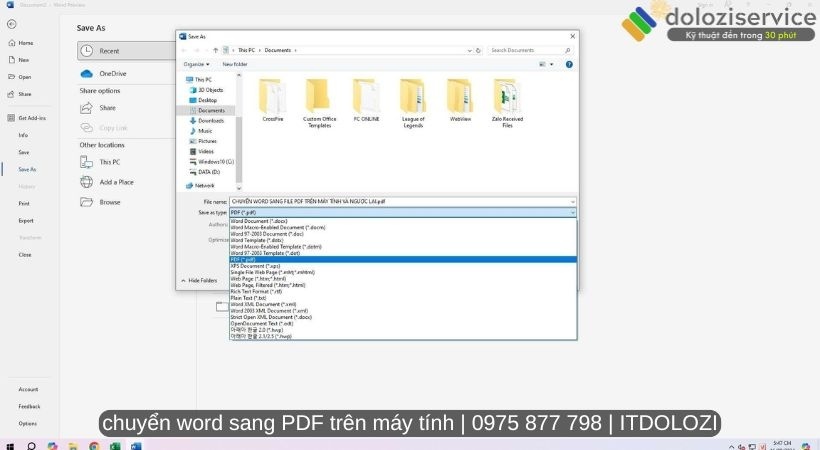
Task: Click the Search Documents field
Action: 530,50
